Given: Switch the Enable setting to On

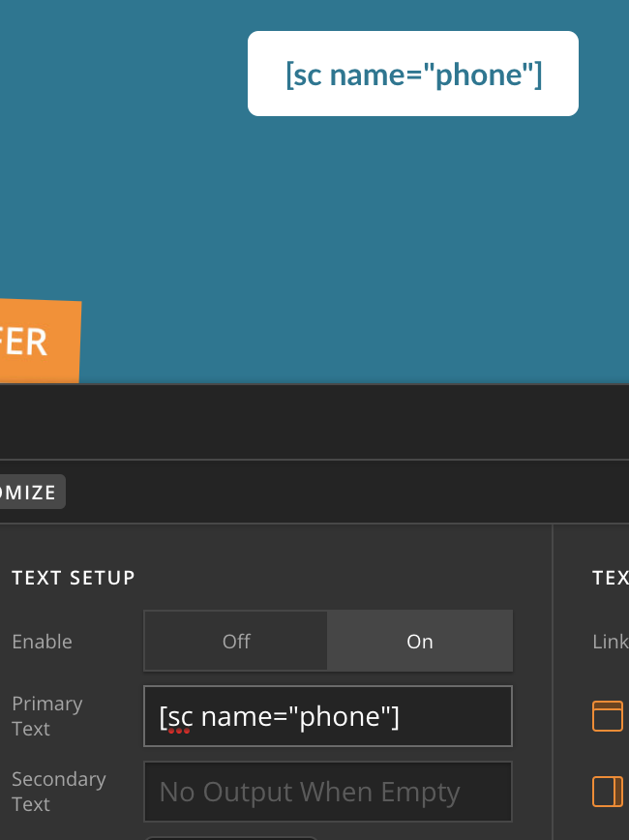Looking at the screenshot, I should point(420,641).
